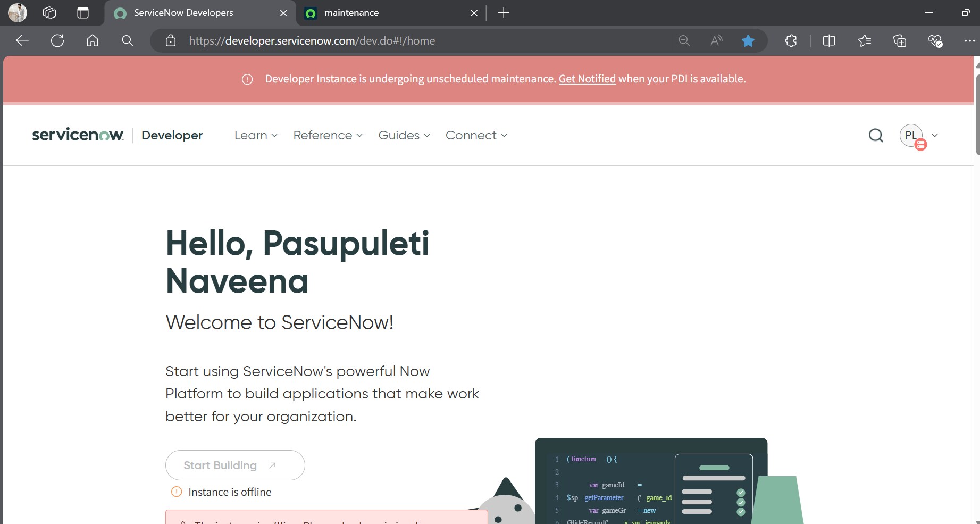Viewport: 980px width, 524px height.
Task: Click the Get Notified link
Action: tap(587, 79)
